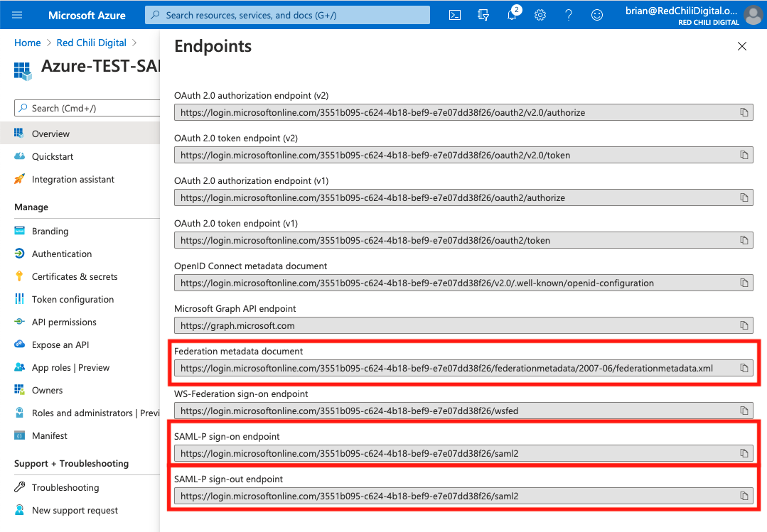Close the Endpoints panel

coord(742,46)
